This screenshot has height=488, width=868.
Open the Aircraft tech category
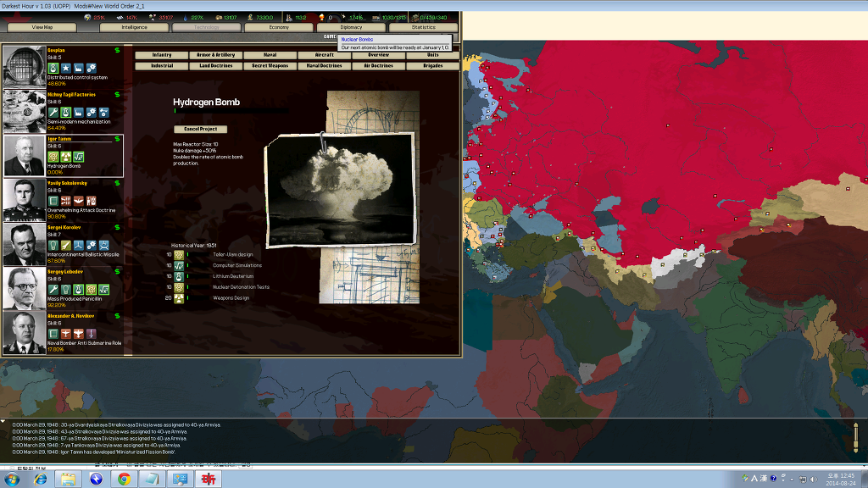click(325, 55)
